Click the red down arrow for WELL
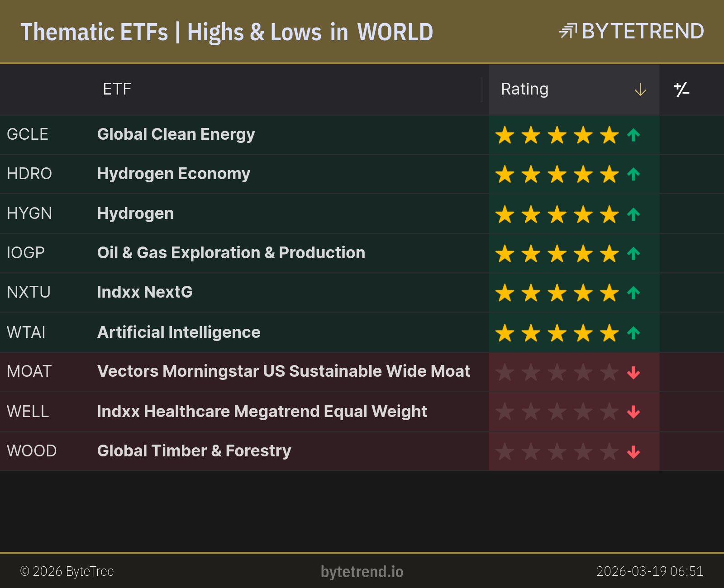The image size is (724, 588). pyautogui.click(x=633, y=412)
